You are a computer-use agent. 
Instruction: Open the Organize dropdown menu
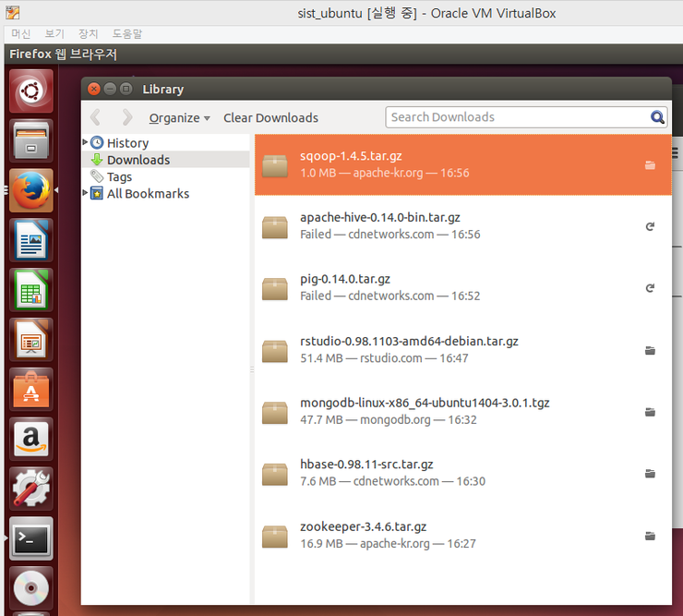click(179, 117)
